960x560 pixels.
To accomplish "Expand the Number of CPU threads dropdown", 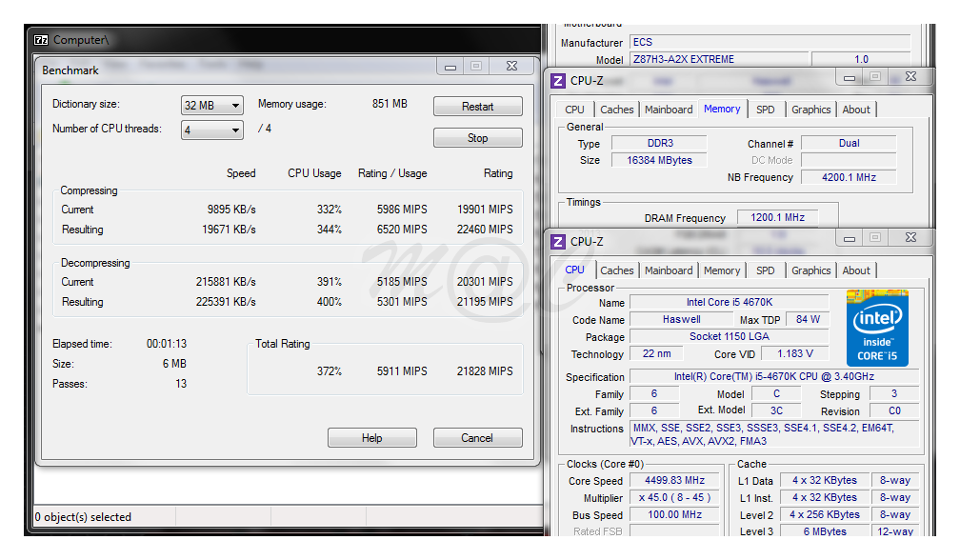I will [x=212, y=130].
